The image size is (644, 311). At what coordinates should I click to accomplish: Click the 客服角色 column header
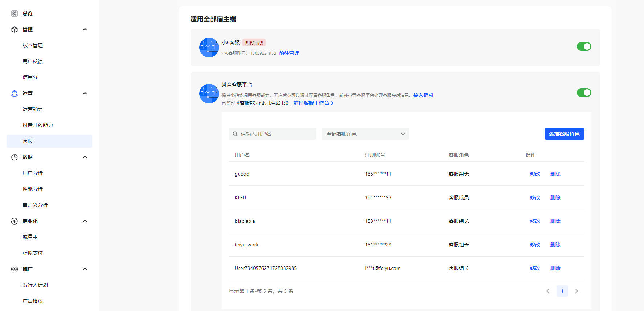[x=459, y=155]
